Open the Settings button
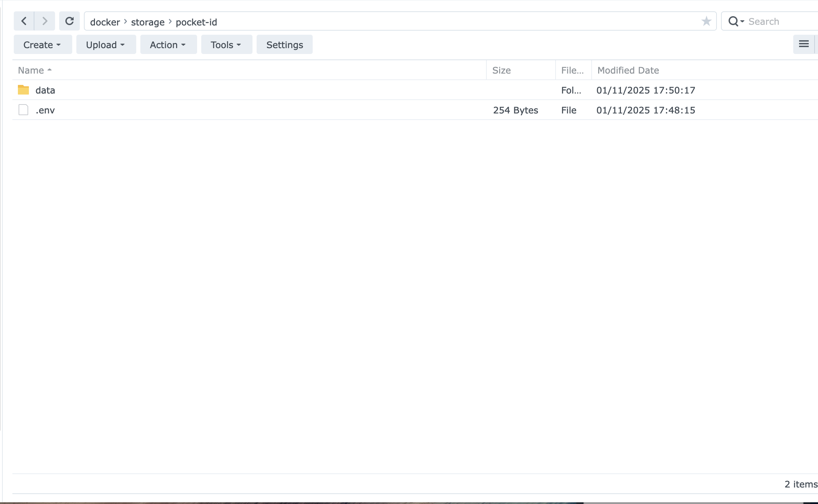The height and width of the screenshot is (504, 818). 284,45
